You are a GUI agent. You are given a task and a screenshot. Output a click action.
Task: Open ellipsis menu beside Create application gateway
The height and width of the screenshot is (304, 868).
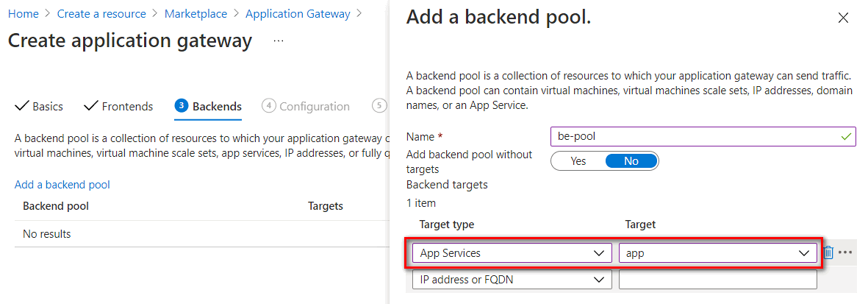[279, 41]
